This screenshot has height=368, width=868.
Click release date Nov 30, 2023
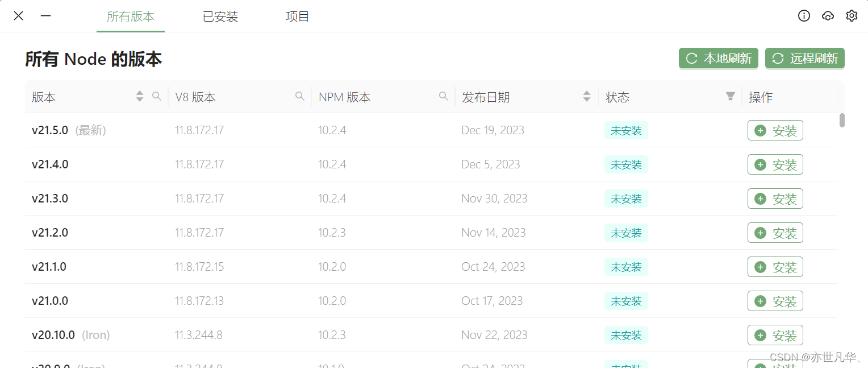(494, 199)
